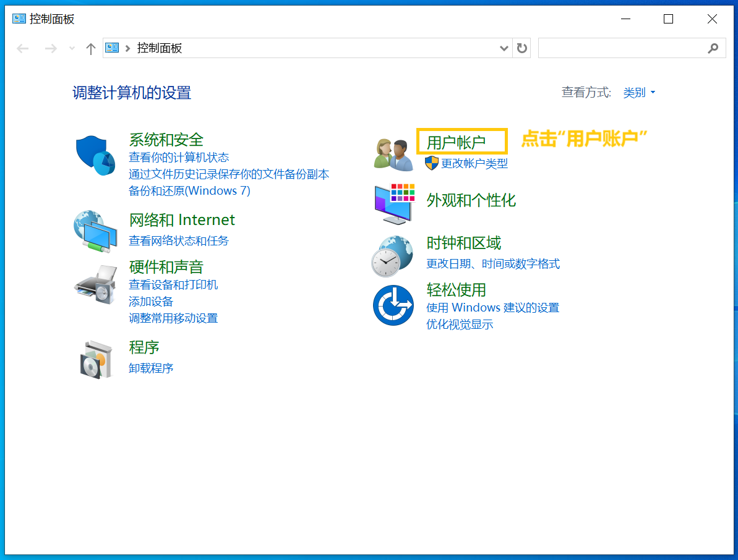The image size is (738, 560).
Task: Expand the address bar history dropdown
Action: (504, 48)
